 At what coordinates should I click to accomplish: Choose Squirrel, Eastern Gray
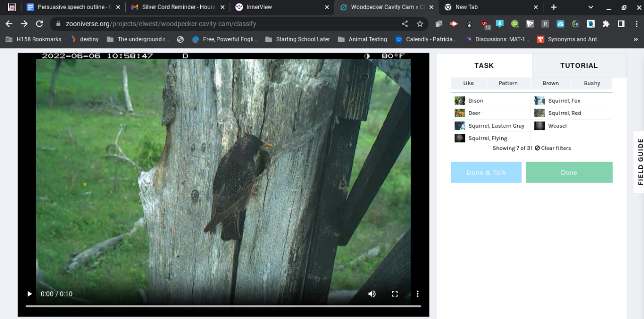pyautogui.click(x=491, y=126)
